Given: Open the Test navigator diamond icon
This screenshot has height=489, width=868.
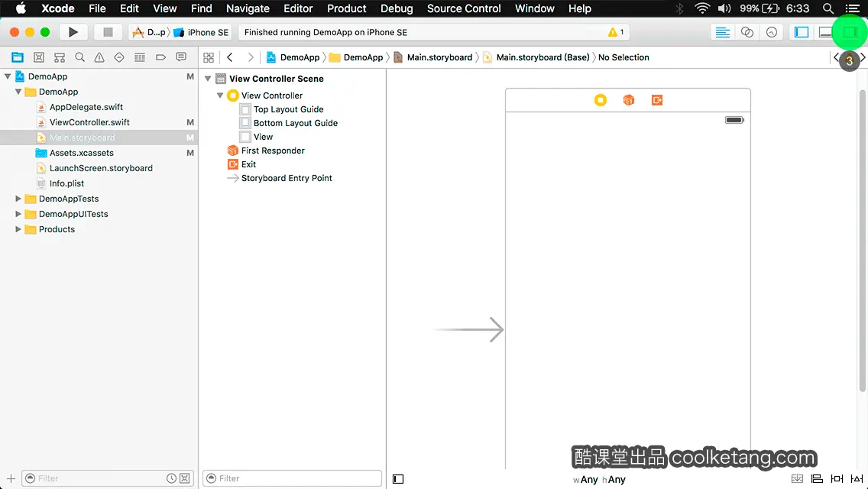Looking at the screenshot, I should click(x=119, y=57).
